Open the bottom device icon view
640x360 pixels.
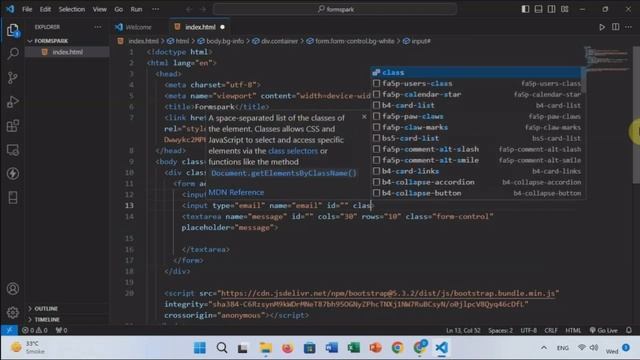tap(13, 198)
